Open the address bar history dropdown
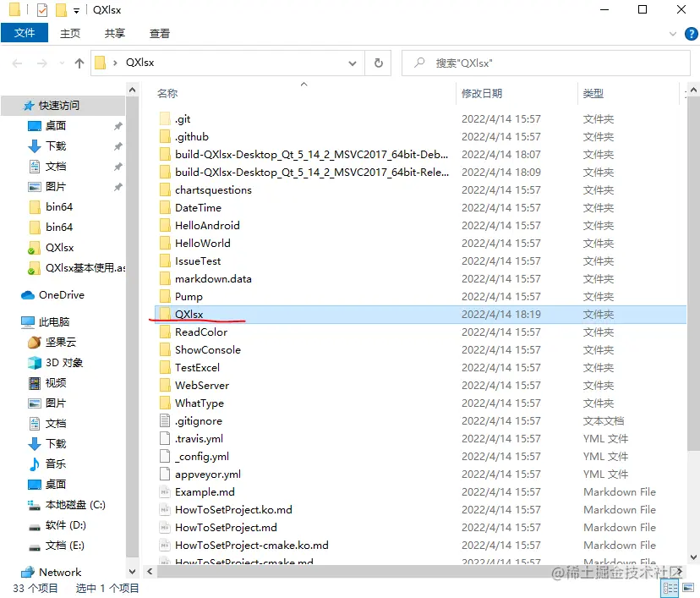The width and height of the screenshot is (700, 598). click(x=353, y=63)
